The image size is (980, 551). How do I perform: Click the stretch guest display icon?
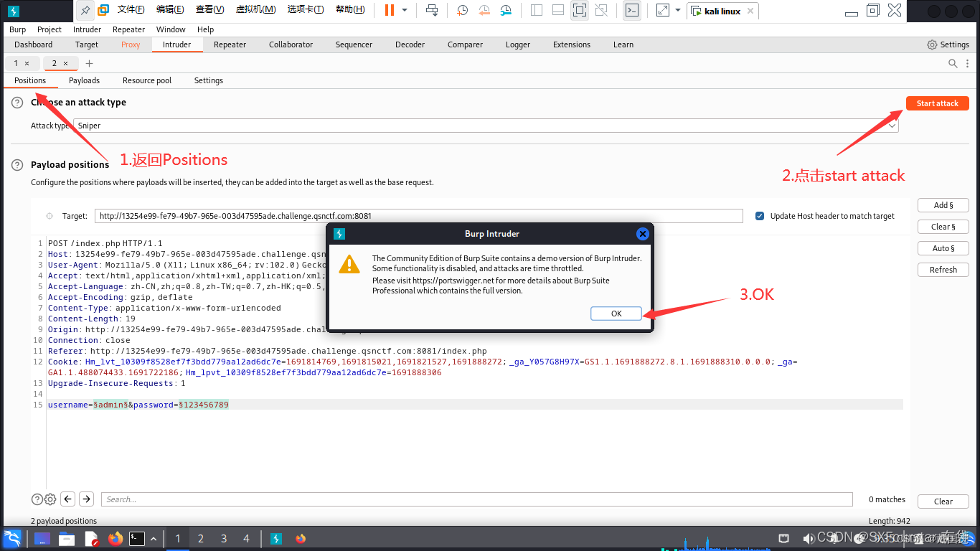(663, 10)
